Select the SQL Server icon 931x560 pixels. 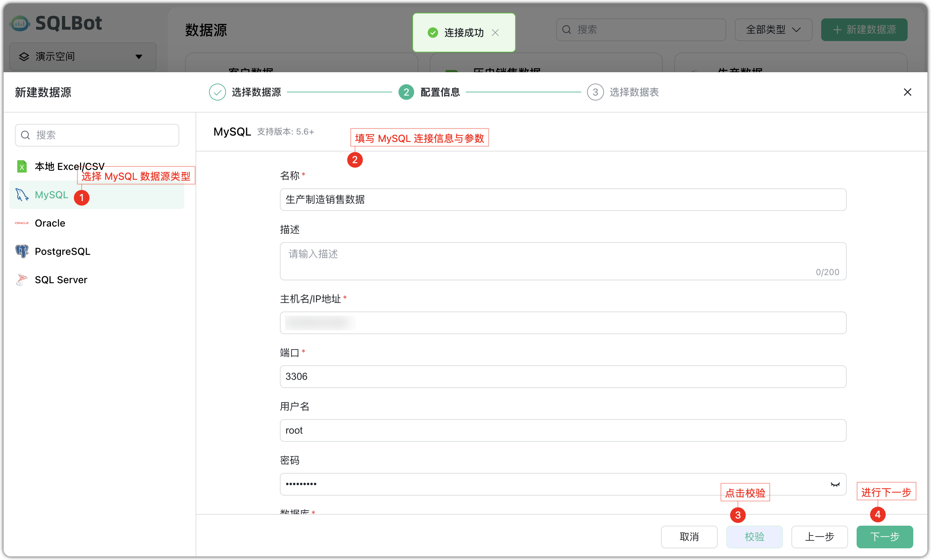(x=22, y=279)
